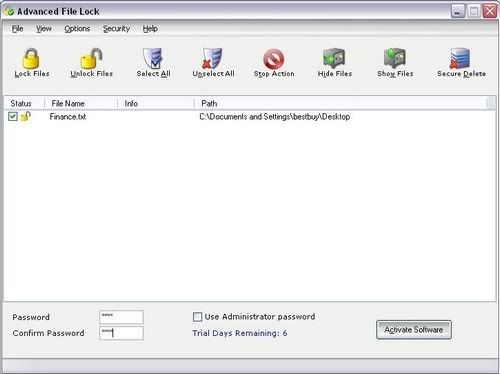
Task: Sort by the Status column header
Action: pyautogui.click(x=24, y=103)
